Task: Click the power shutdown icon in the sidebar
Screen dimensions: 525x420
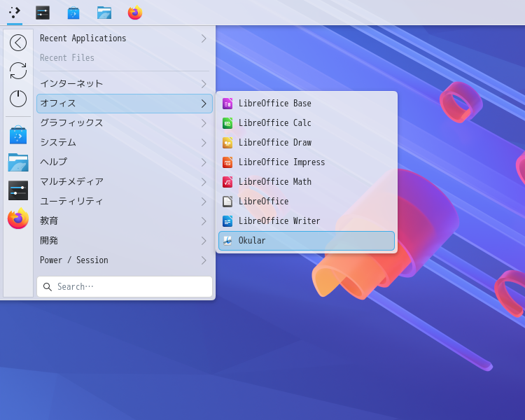Action: [x=18, y=99]
